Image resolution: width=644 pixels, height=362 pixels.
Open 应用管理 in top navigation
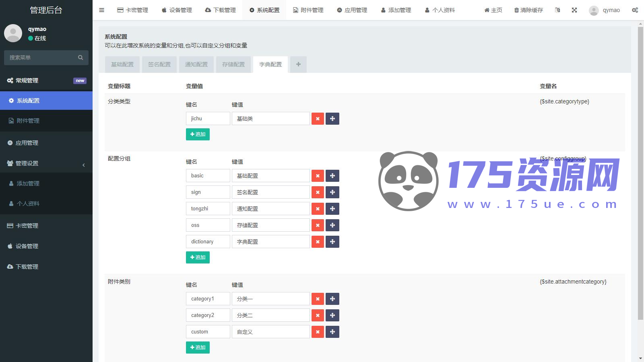352,10
